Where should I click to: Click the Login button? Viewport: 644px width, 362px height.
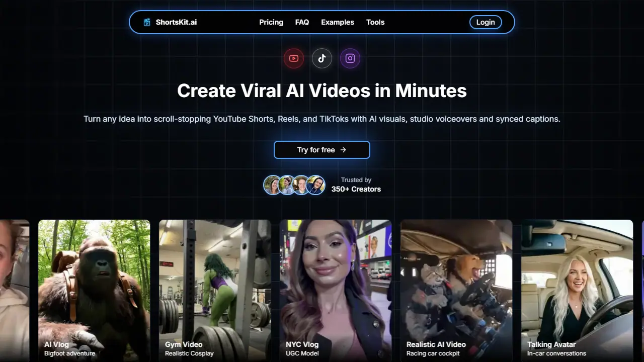click(x=486, y=22)
